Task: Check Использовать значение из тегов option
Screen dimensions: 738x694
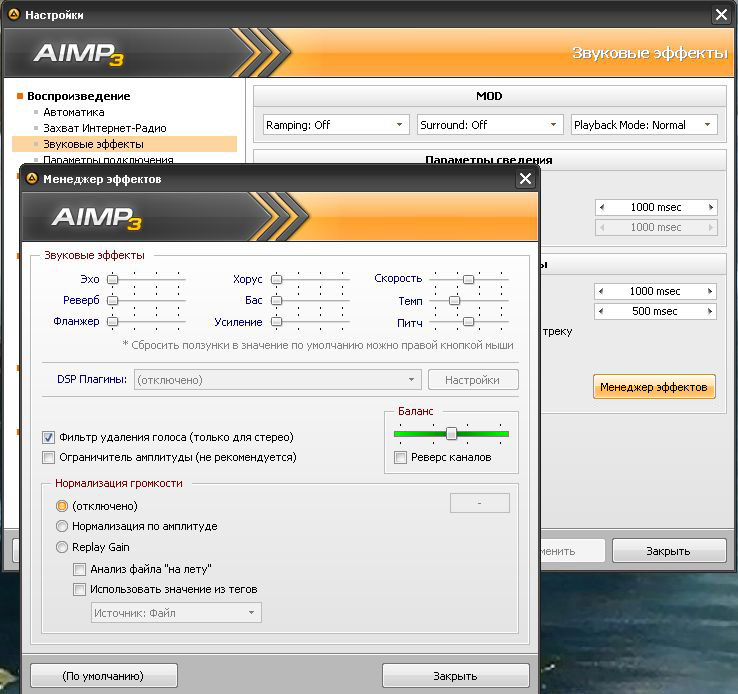Action: 79,589
